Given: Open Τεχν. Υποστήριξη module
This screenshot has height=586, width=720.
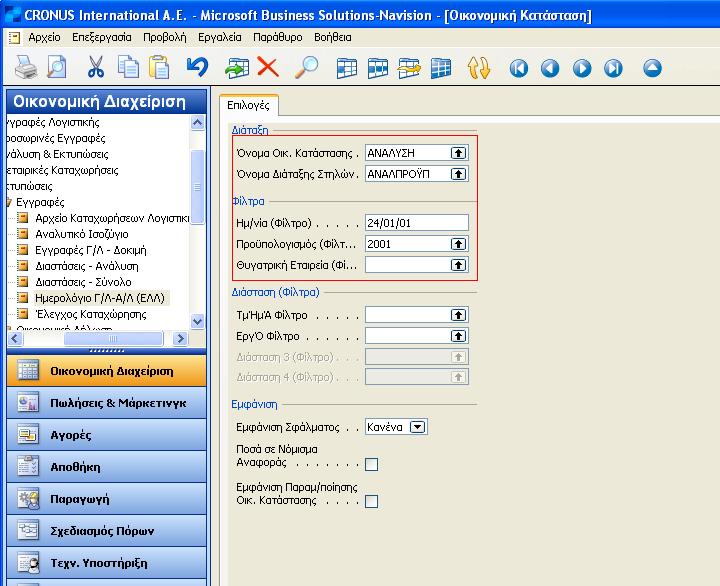Looking at the screenshot, I should pyautogui.click(x=107, y=563).
